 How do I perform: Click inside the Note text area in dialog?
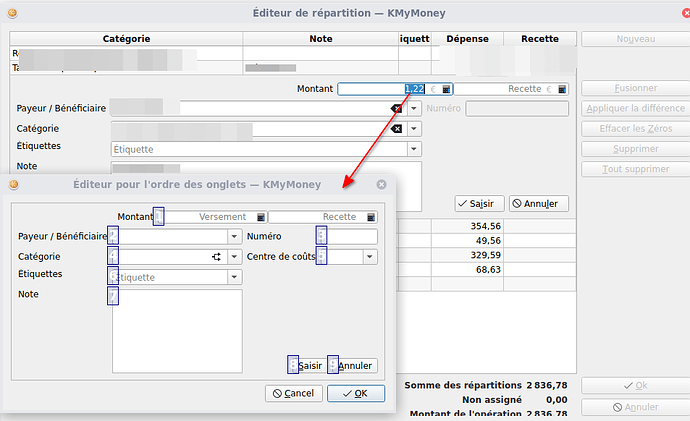coord(176,330)
